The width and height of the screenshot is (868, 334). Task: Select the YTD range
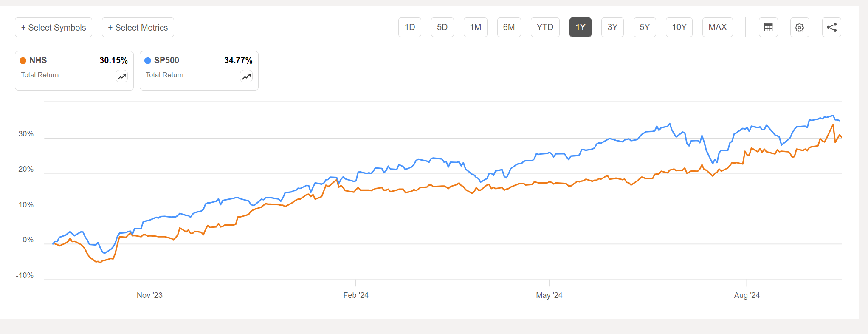tap(545, 28)
